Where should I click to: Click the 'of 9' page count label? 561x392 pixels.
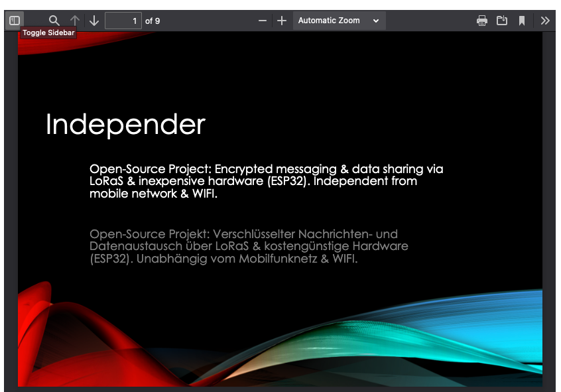coord(153,21)
